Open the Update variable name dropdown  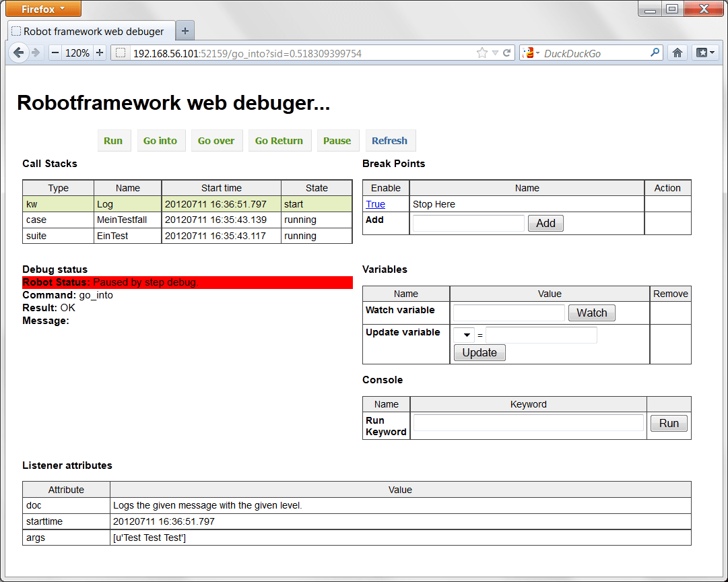(x=464, y=335)
